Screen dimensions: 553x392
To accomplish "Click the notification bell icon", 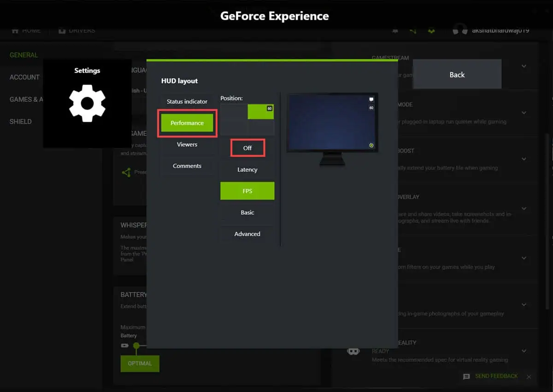I will tap(395, 30).
